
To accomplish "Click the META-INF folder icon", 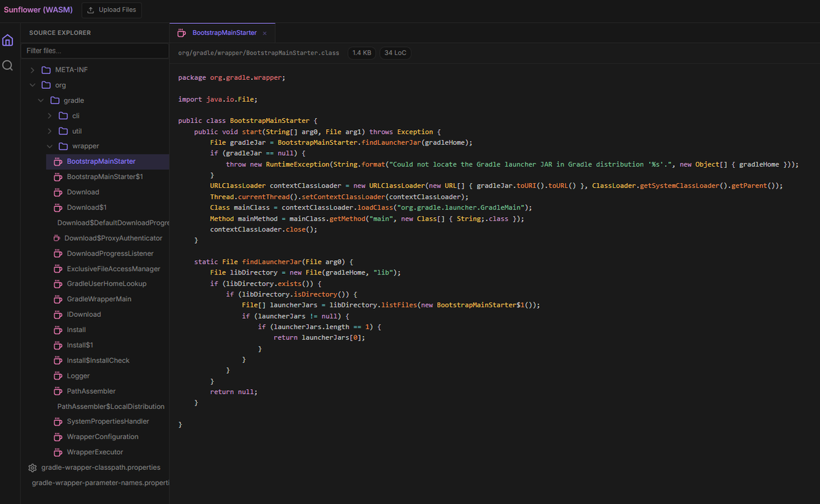I will [46, 70].
